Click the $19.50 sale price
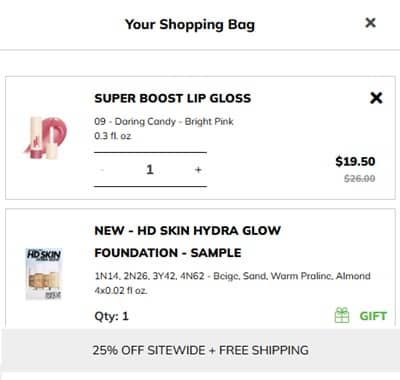 (x=355, y=161)
